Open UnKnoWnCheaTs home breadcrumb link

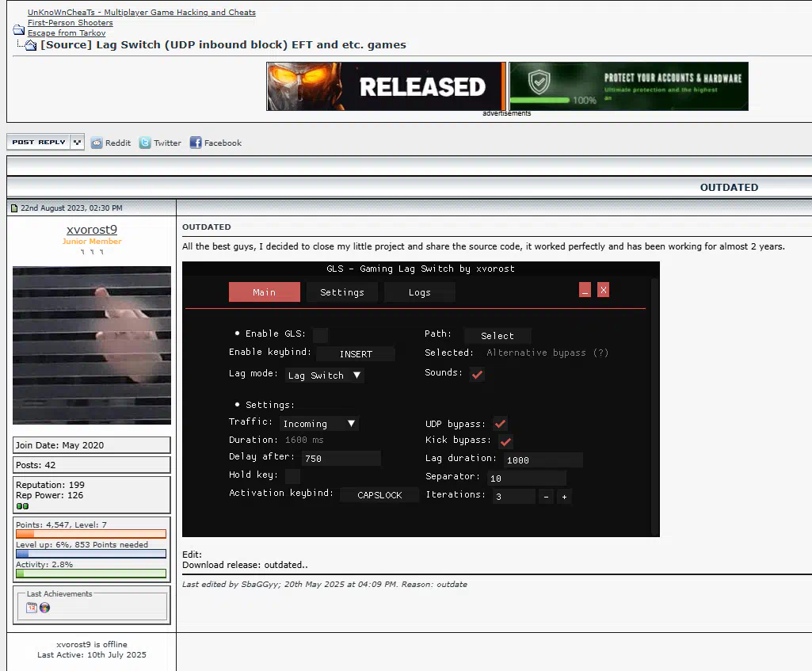pyautogui.click(x=141, y=13)
